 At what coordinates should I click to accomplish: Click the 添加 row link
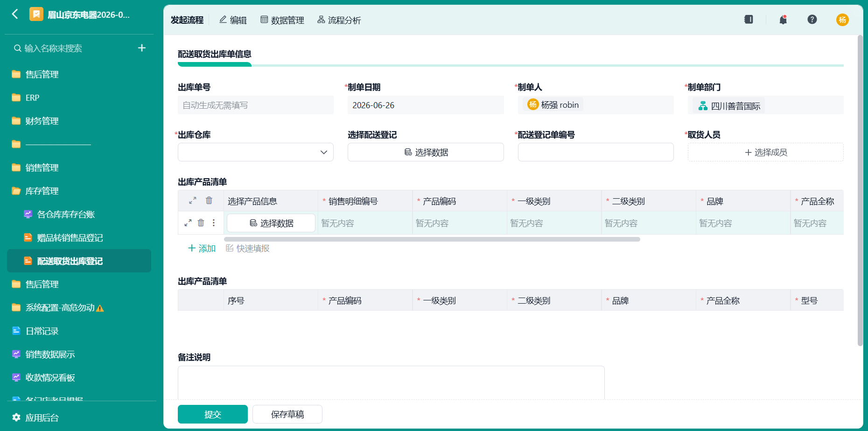point(202,248)
